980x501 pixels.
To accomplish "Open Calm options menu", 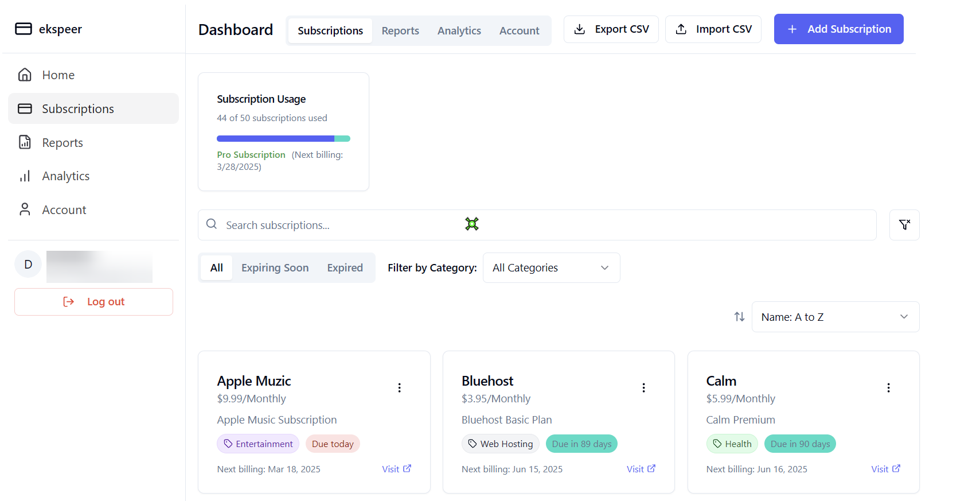I will coord(889,388).
